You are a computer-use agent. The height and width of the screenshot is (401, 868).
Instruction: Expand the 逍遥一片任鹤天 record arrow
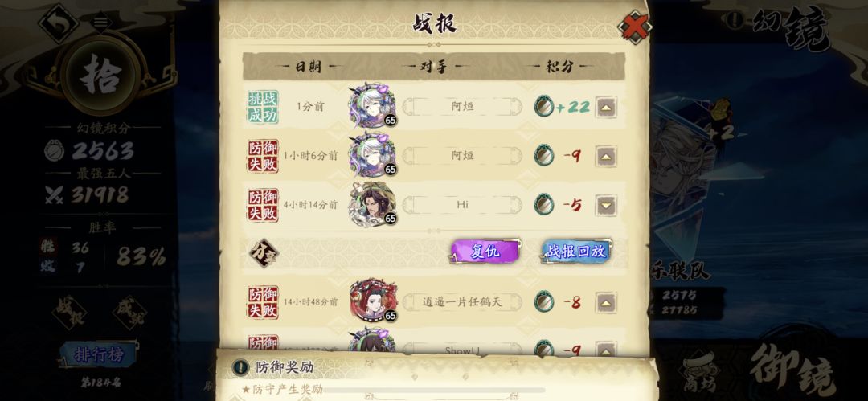click(x=606, y=302)
